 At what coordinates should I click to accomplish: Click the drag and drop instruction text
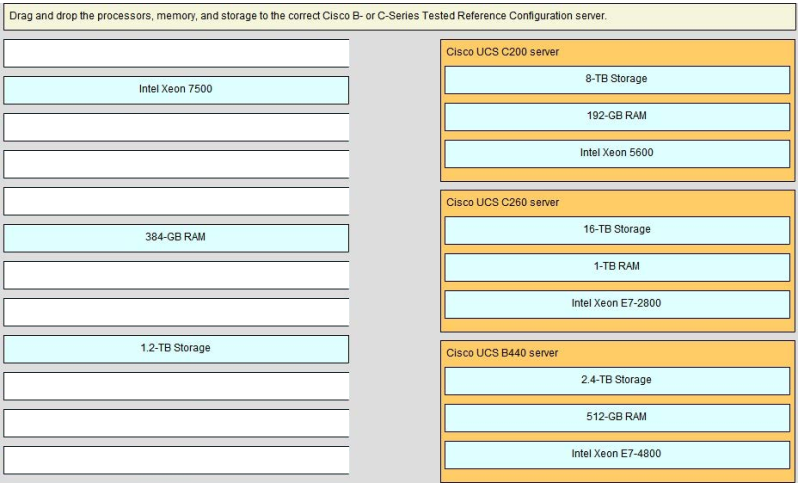(x=308, y=16)
